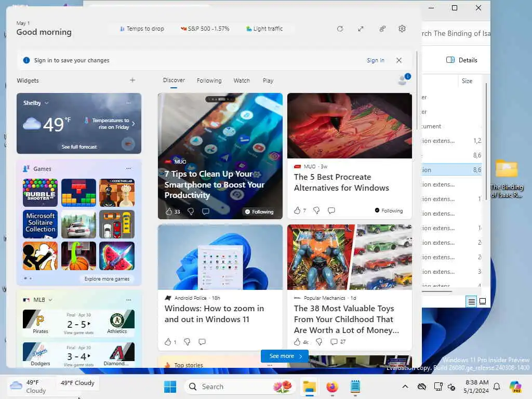
Task: Open Temps to drop headline chip
Action: [x=142, y=29]
